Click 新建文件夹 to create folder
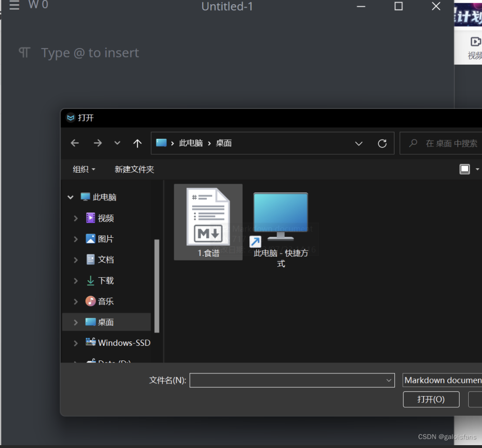The image size is (482, 448). click(134, 169)
